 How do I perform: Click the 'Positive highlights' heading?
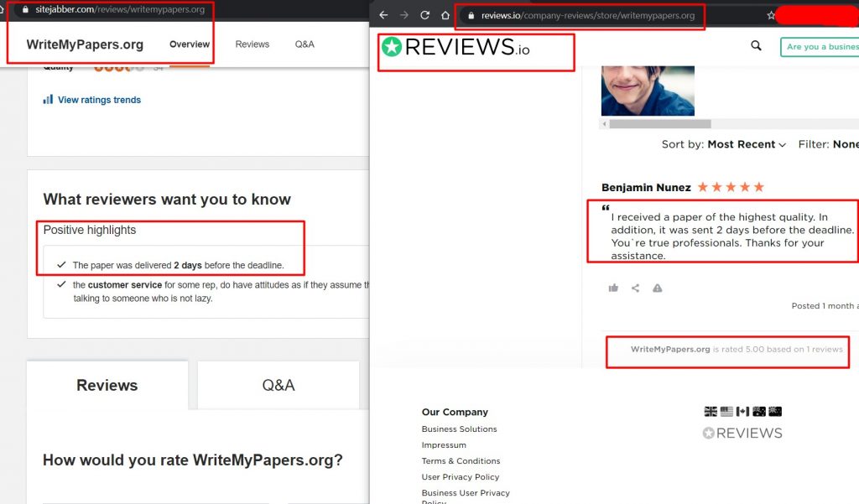[x=89, y=230]
